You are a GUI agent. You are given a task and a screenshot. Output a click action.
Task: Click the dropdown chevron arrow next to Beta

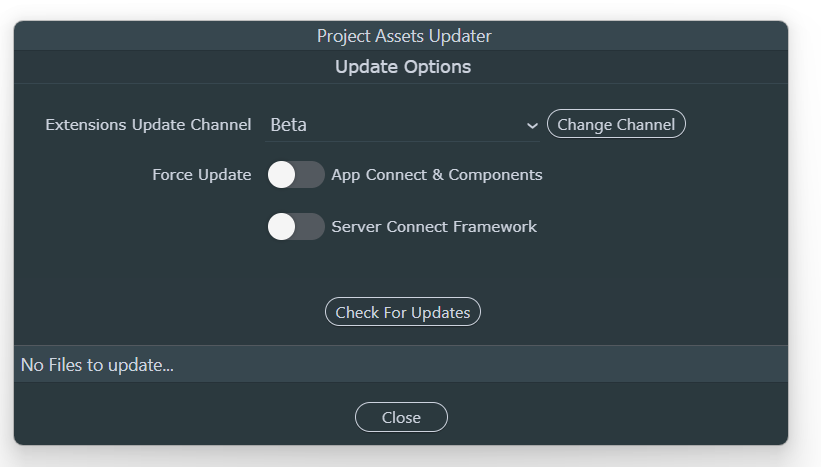[531, 126]
